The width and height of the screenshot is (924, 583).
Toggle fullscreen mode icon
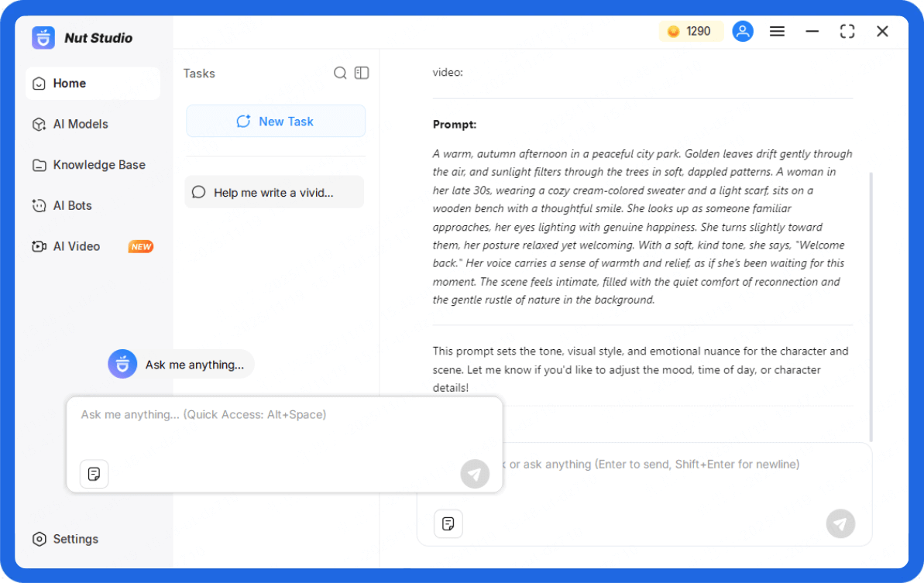(847, 32)
